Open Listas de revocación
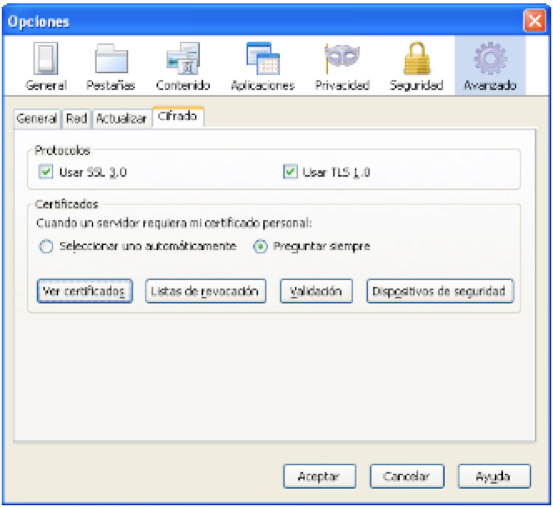Screen dimensions: 553x507 pyautogui.click(x=206, y=291)
